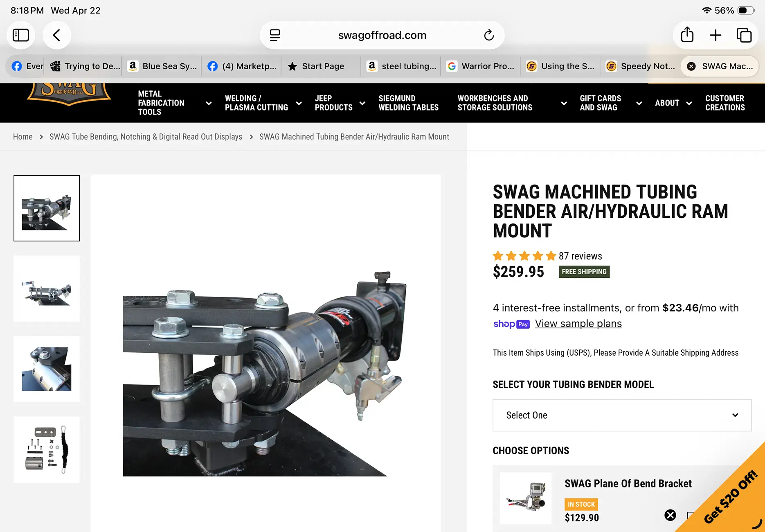Image resolution: width=765 pixels, height=532 pixels.
Task: Select fourth thumbnail showing hardware parts
Action: pos(47,450)
